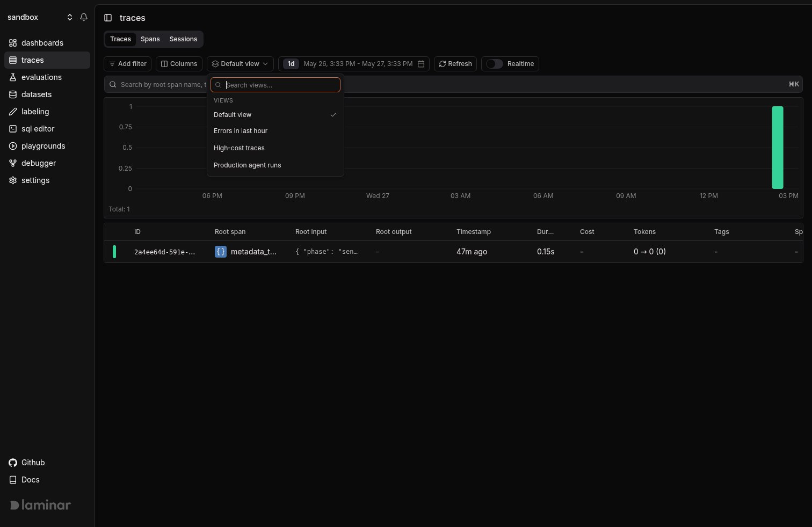Click the Add filter button

pos(128,64)
